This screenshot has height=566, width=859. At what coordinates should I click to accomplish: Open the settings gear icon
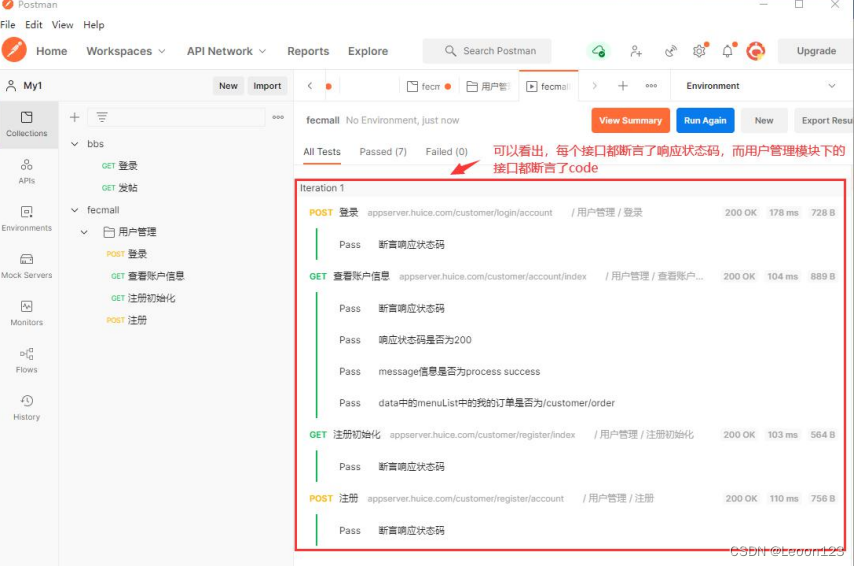(x=699, y=51)
